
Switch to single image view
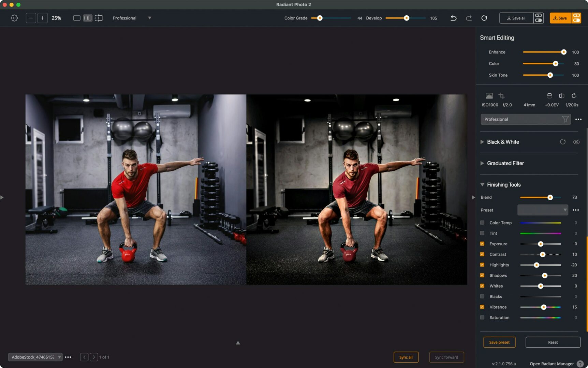click(x=77, y=18)
